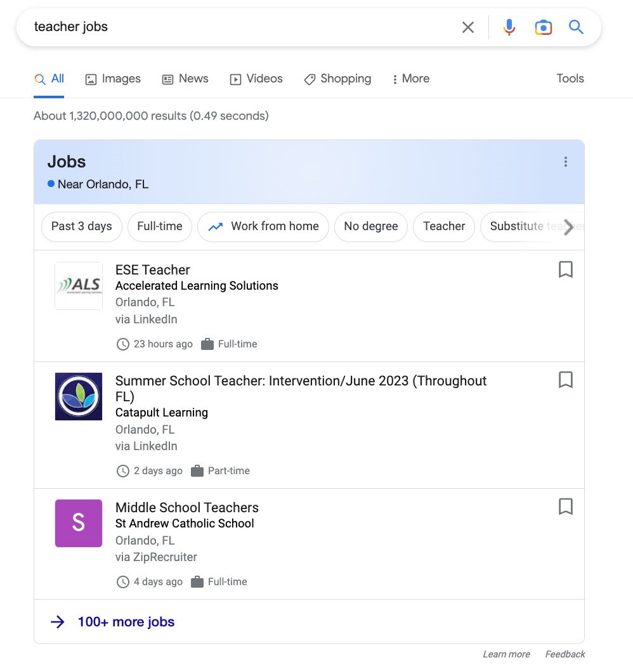
Task: Switch to the Images tab
Action: pos(113,78)
